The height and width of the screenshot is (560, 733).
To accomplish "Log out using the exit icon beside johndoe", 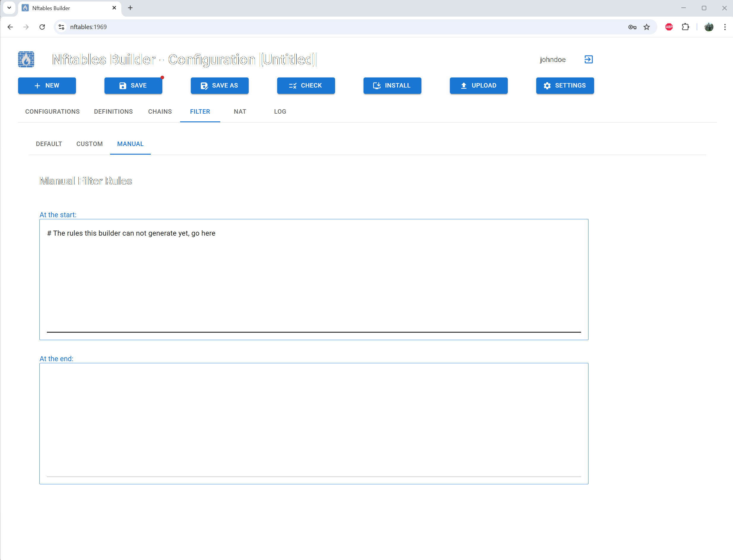I will [588, 59].
